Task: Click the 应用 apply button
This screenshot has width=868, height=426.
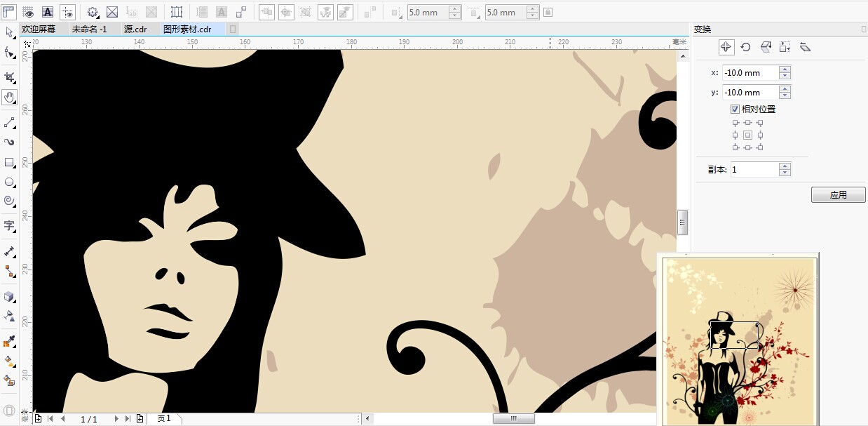Action: tap(838, 195)
